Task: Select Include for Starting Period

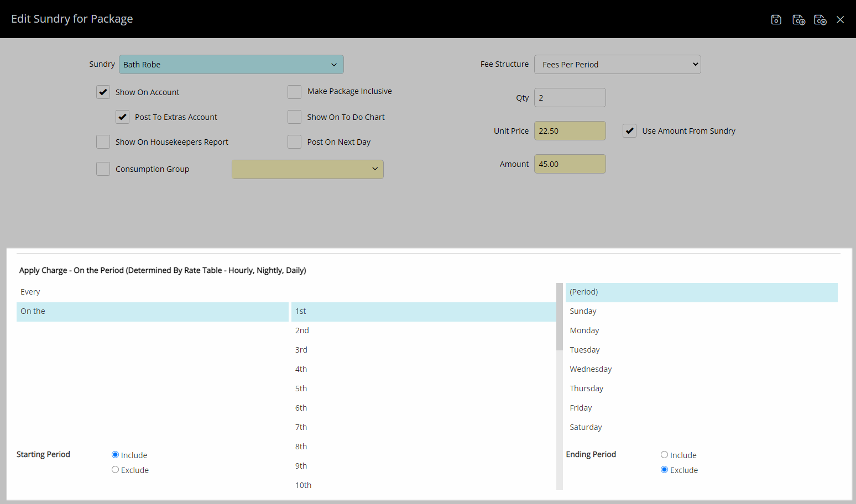Action: pyautogui.click(x=115, y=455)
